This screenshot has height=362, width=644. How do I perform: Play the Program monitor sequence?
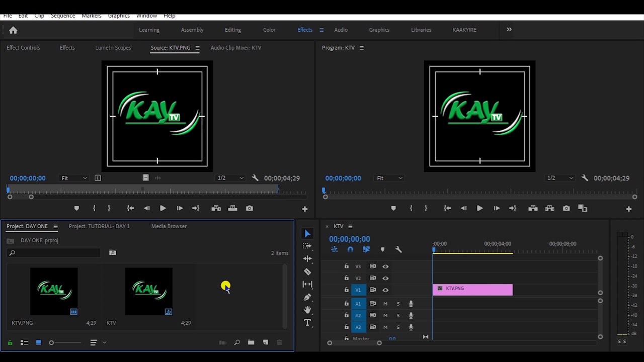coord(479,208)
